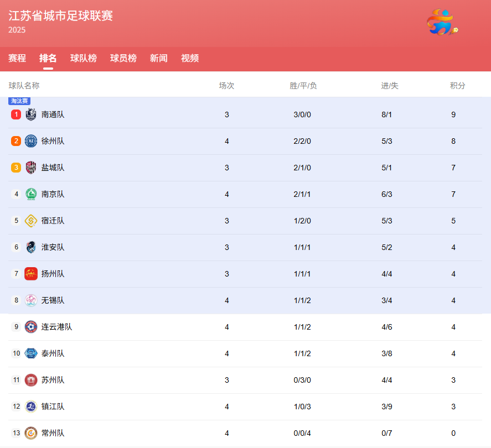Click 镇江队 record 1/0/3
Image resolution: width=491 pixels, height=448 pixels.
302,407
